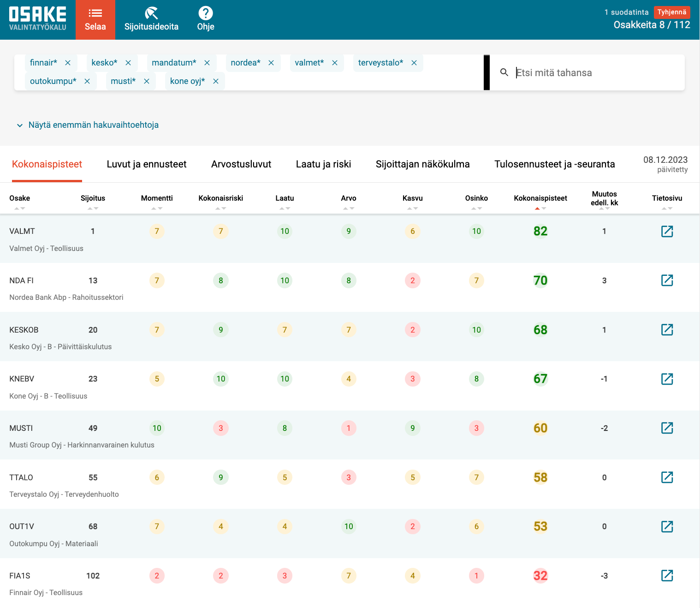Remove the terveystalo* filter chip
Screen dimensions: 700x608
point(414,63)
